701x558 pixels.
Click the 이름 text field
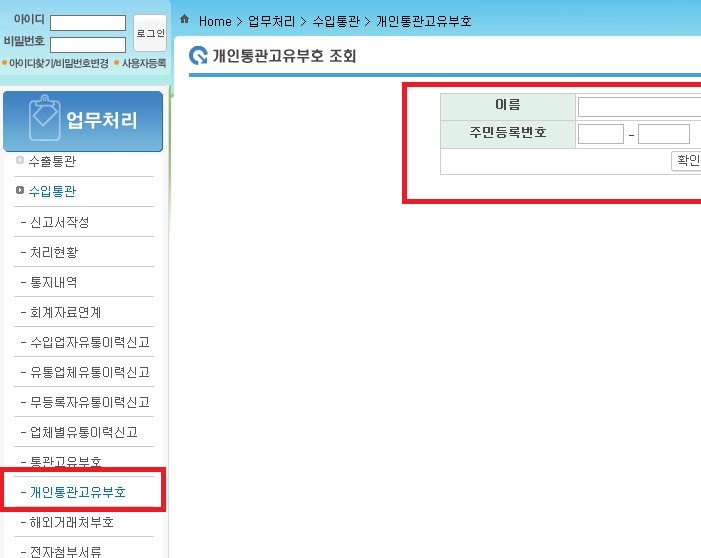pyautogui.click(x=639, y=107)
